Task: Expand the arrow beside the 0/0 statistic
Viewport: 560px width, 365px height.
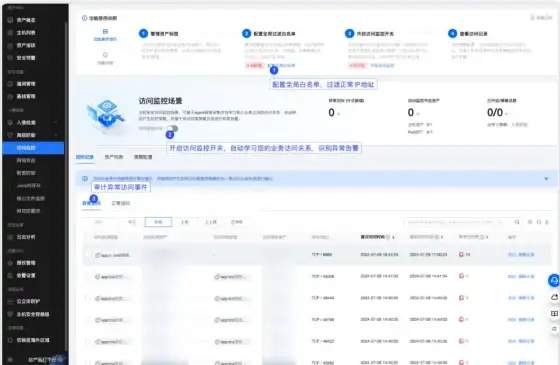Action: 506,114
